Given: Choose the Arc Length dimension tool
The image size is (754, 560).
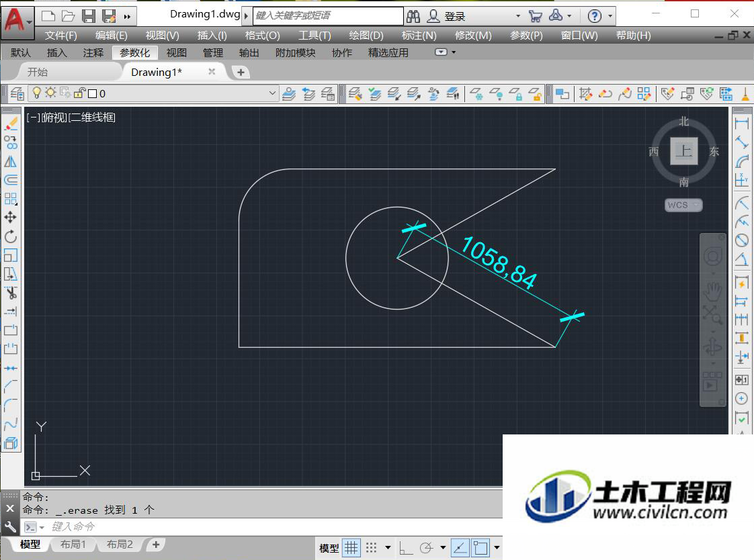Looking at the screenshot, I should tap(741, 161).
